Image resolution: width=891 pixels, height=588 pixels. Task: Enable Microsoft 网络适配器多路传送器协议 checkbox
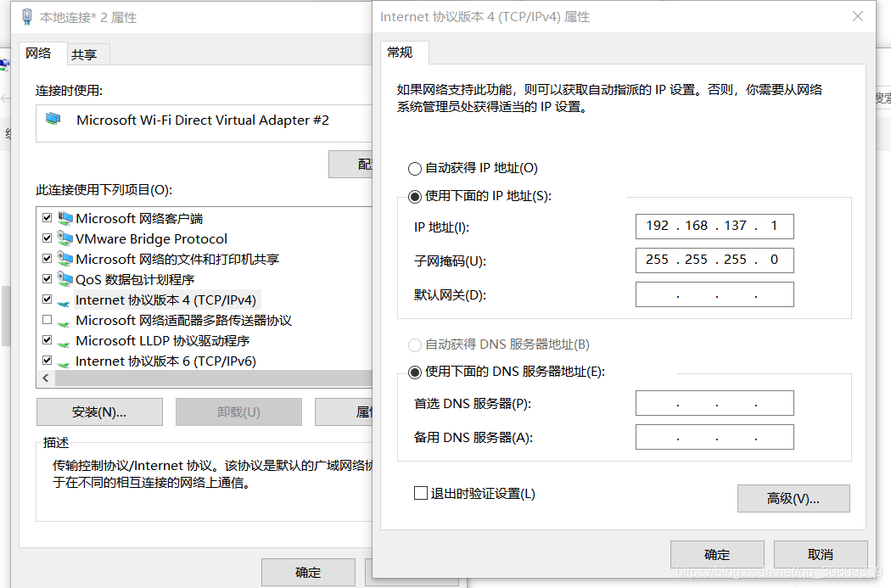(48, 320)
